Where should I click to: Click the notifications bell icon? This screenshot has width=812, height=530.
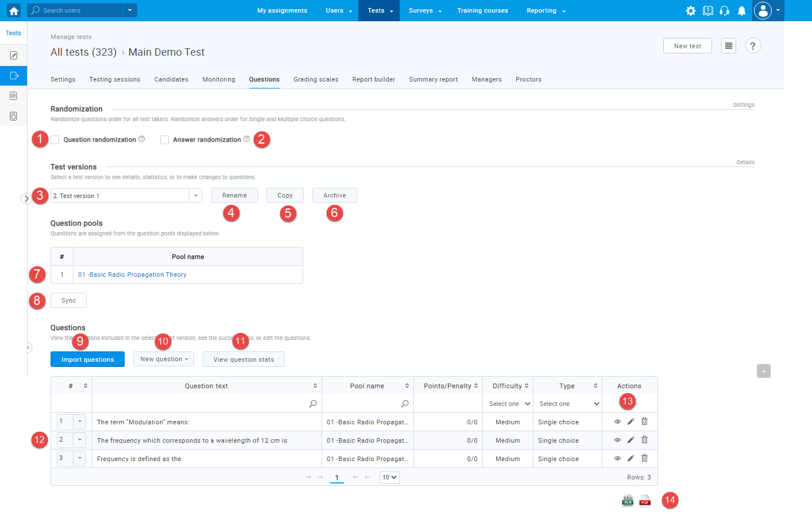pyautogui.click(x=741, y=11)
